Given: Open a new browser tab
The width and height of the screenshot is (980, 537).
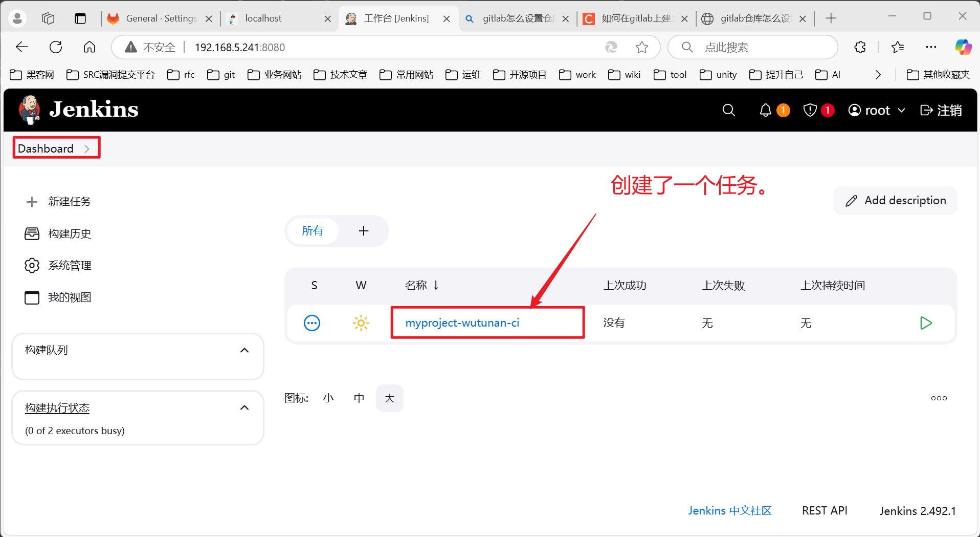Looking at the screenshot, I should tap(831, 18).
